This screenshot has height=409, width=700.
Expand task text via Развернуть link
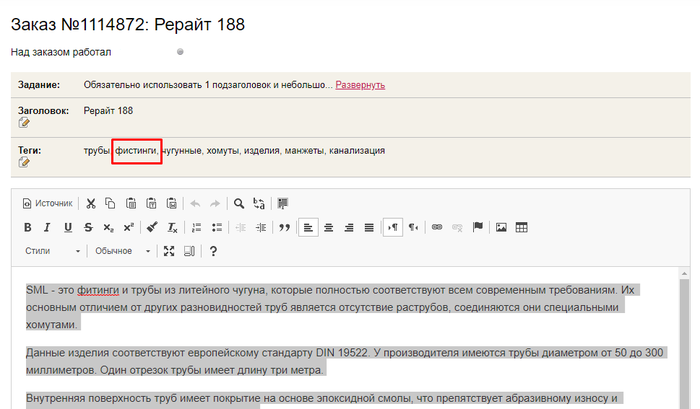(360, 85)
